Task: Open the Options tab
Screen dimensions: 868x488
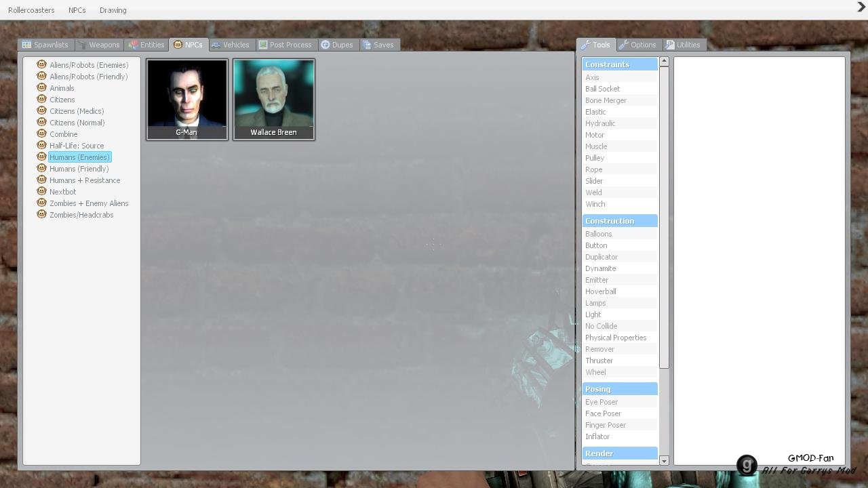Action: tap(638, 45)
